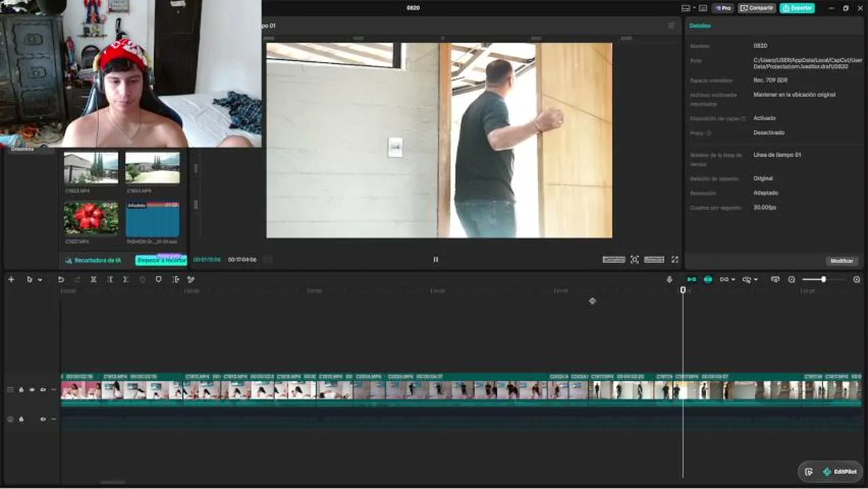Toggle auto snapping on timeline
868x489 pixels.
click(708, 279)
